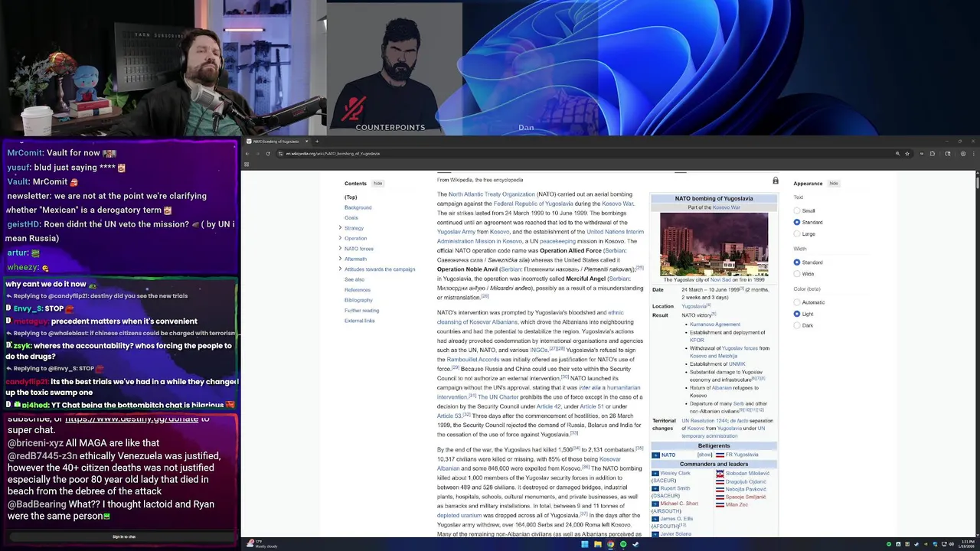980x551 pixels.
Task: Jump to See also in contents
Action: [354, 279]
